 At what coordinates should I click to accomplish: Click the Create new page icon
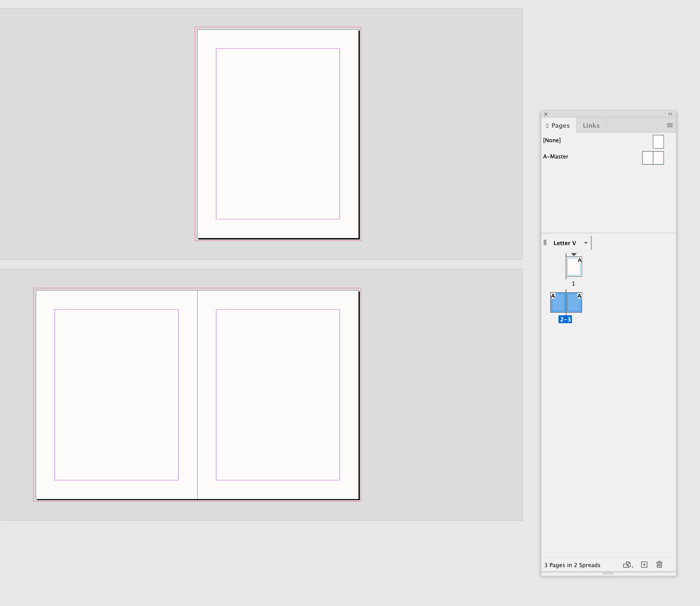644,564
